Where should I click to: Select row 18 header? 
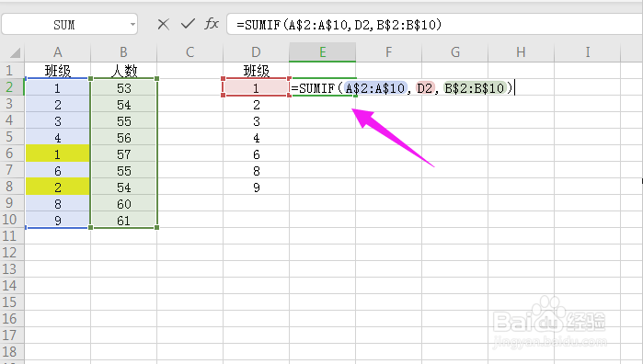[x=12, y=352]
